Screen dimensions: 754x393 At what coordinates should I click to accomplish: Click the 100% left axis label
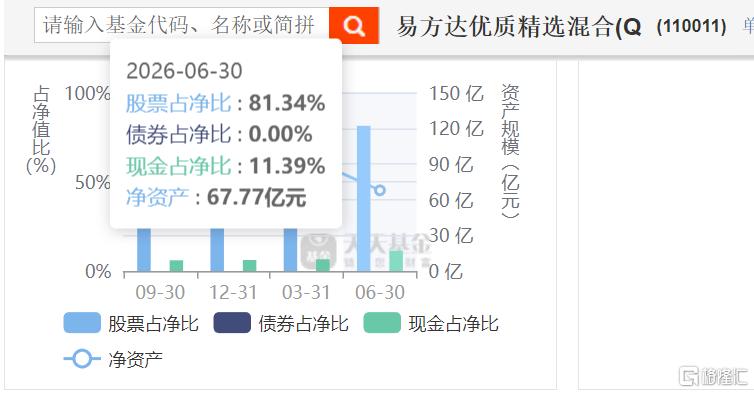click(x=88, y=93)
